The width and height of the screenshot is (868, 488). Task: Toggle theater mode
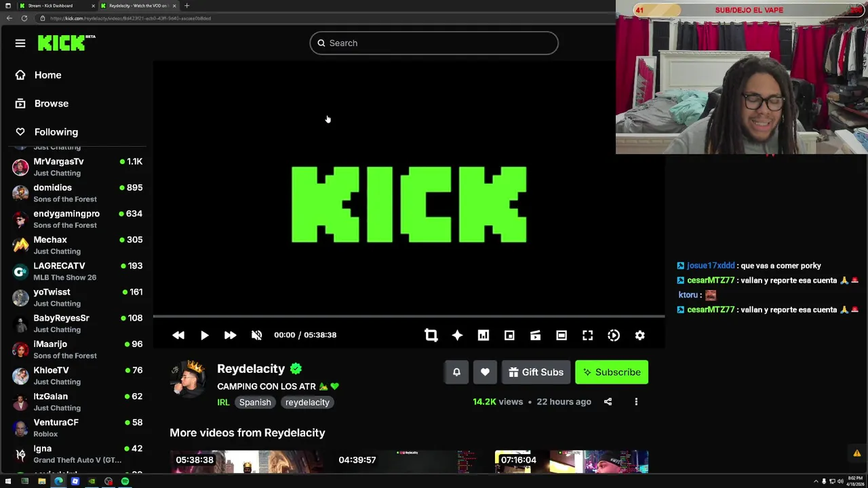pyautogui.click(x=561, y=335)
